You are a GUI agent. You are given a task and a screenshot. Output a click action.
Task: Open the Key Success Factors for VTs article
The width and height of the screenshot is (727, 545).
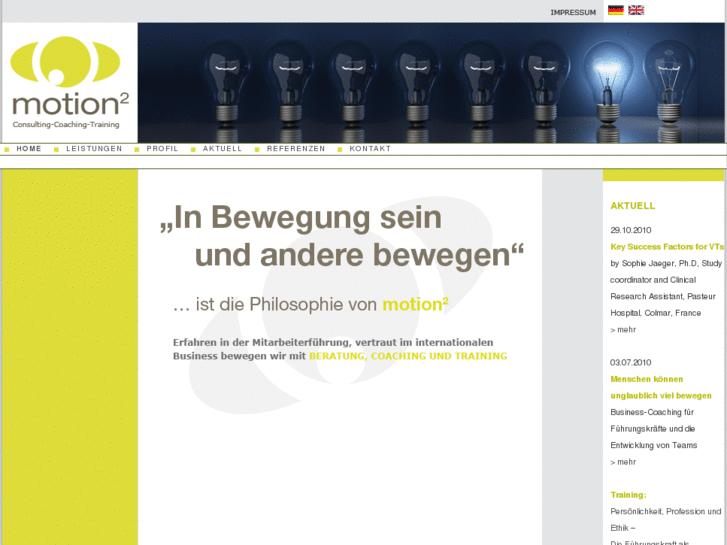(x=667, y=247)
